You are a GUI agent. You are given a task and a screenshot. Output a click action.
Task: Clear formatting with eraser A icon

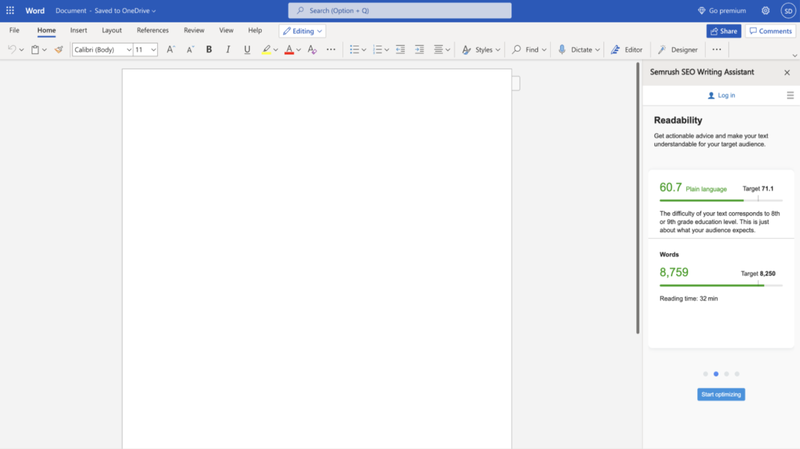pyautogui.click(x=312, y=49)
